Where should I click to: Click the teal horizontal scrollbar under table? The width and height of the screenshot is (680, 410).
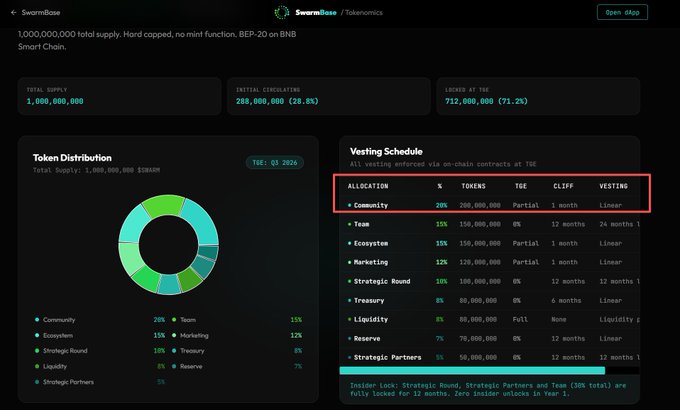(x=472, y=371)
